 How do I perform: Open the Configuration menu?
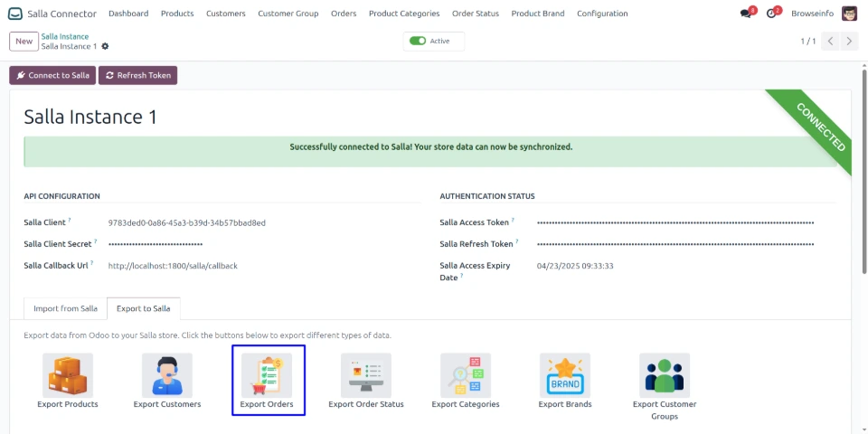(602, 14)
